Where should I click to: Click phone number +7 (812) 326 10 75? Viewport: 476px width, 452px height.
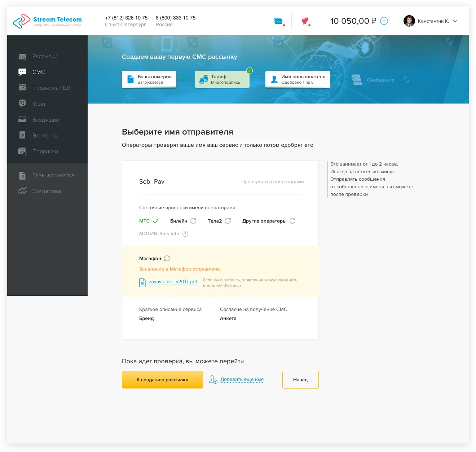coord(126,18)
